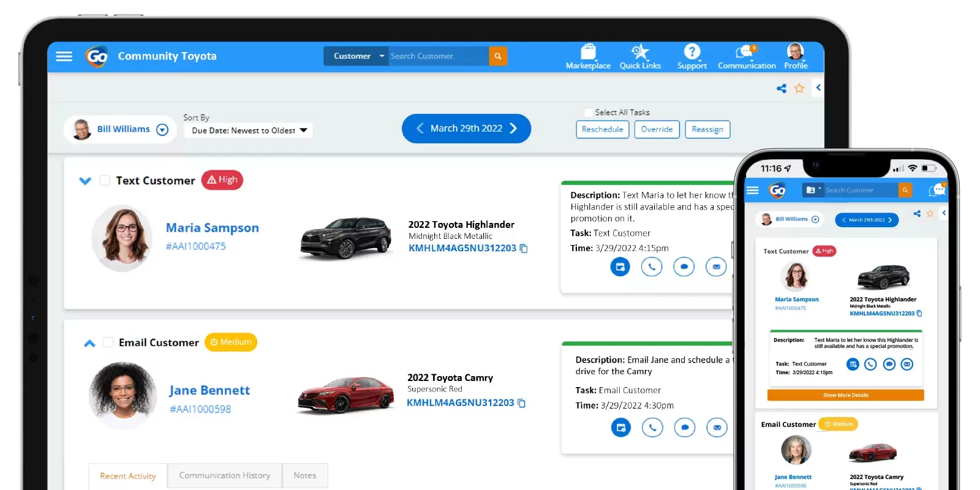Open the Marketplace icon
980x490 pixels.
pyautogui.click(x=588, y=56)
